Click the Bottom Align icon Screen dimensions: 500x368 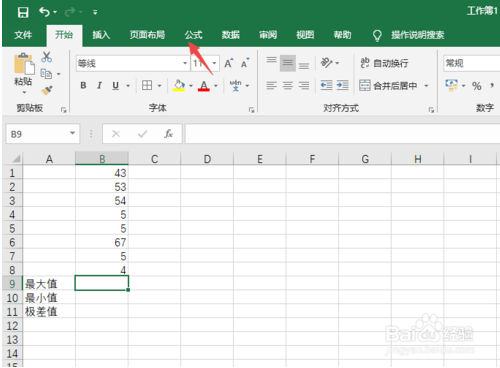click(304, 65)
